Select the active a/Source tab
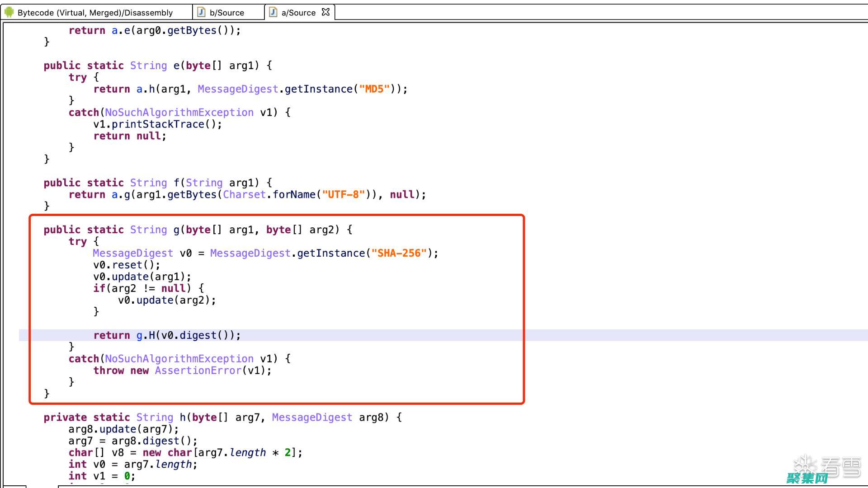 coord(298,12)
